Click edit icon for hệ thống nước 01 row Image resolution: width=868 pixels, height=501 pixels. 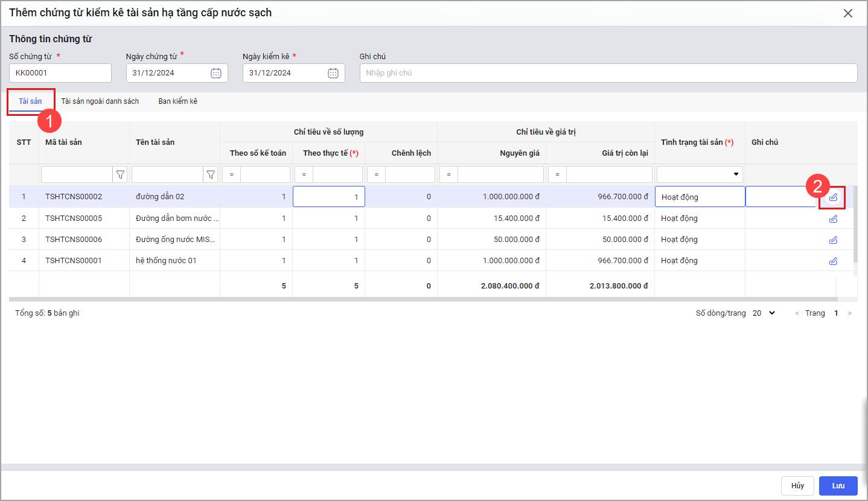click(x=833, y=261)
